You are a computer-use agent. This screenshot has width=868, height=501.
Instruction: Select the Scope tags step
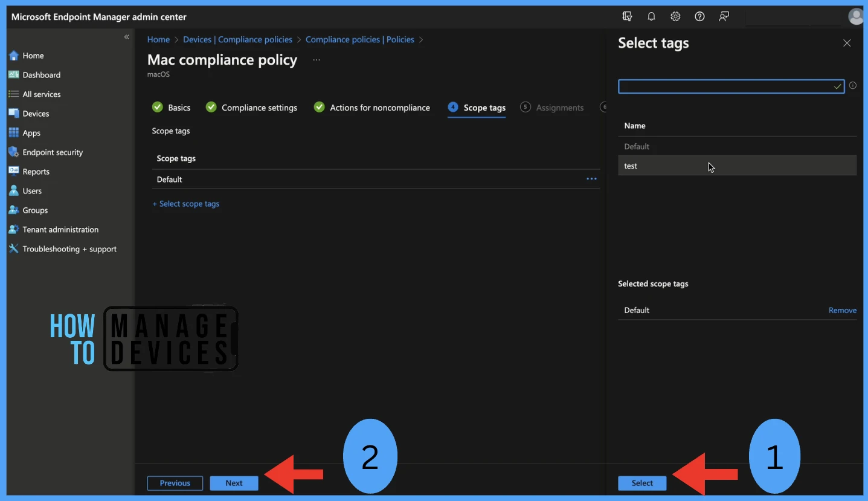(x=477, y=108)
